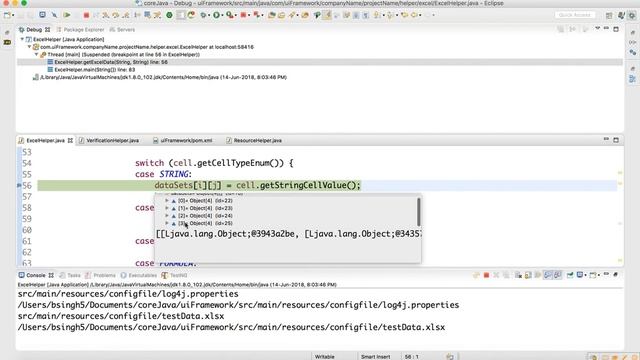640x360 pixels.
Task: Minimize the Debug view panel
Action: pos(607,29)
